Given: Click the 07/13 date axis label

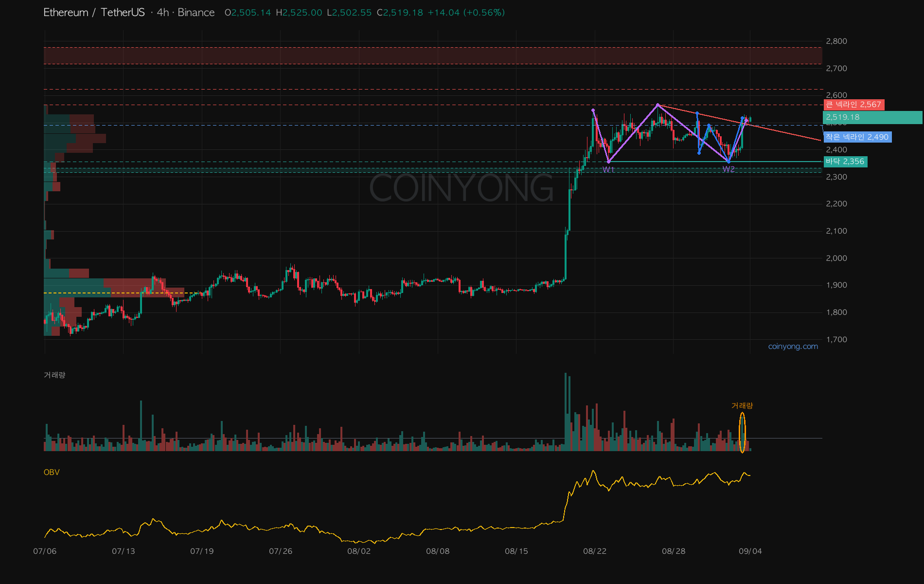Looking at the screenshot, I should [x=124, y=551].
